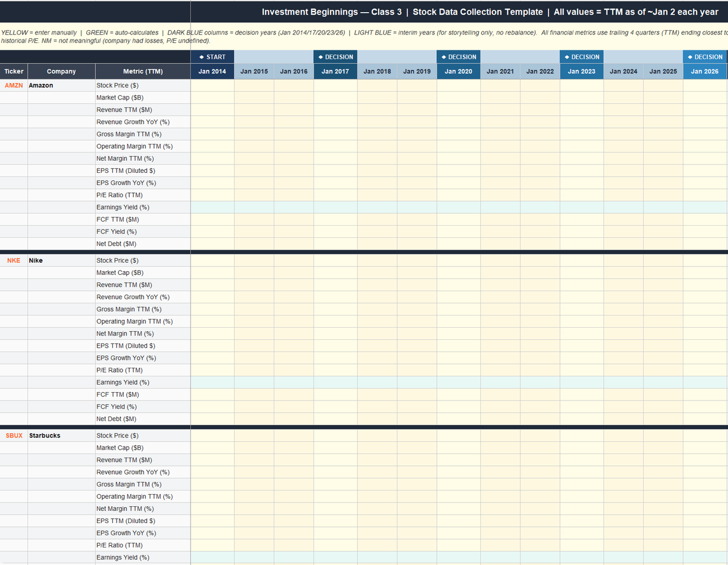The height and width of the screenshot is (565, 728).
Task: Select the DECISION marker above Jan 2020
Action: (459, 57)
